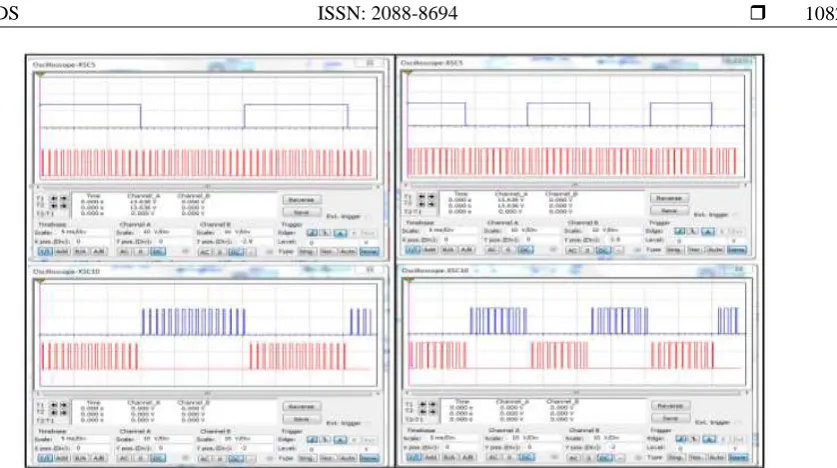
Task: Click horizontal scrollbar under top-right XSC5 waveform
Action: pos(575,185)
